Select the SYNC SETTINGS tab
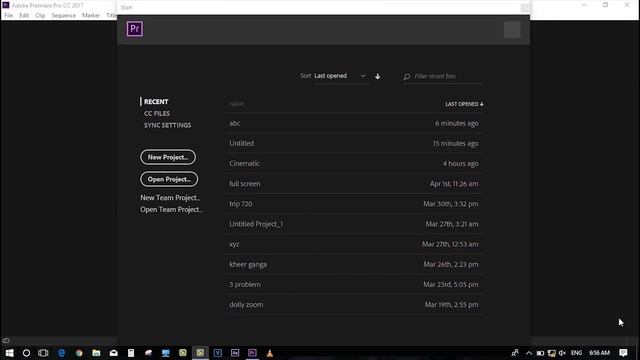The width and height of the screenshot is (640, 360). coord(167,125)
